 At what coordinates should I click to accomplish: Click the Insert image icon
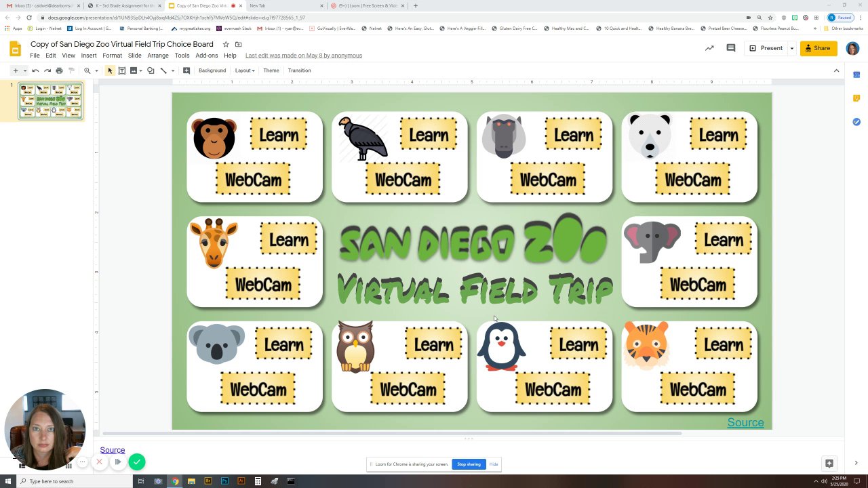click(134, 70)
